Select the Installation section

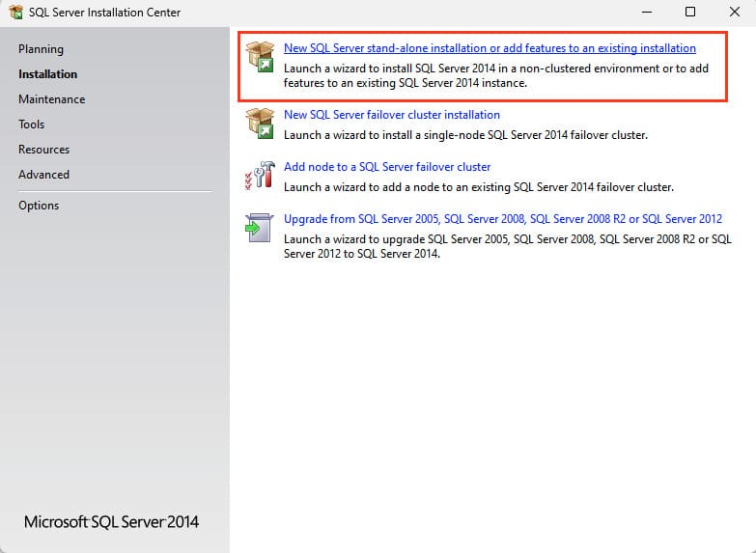[47, 74]
